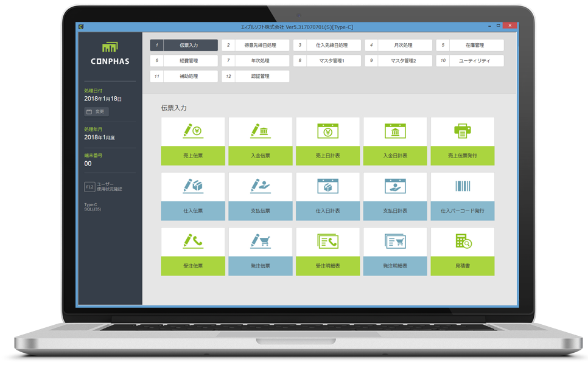
Task: Click the CONPHAS logo in sidebar
Action: (x=110, y=55)
